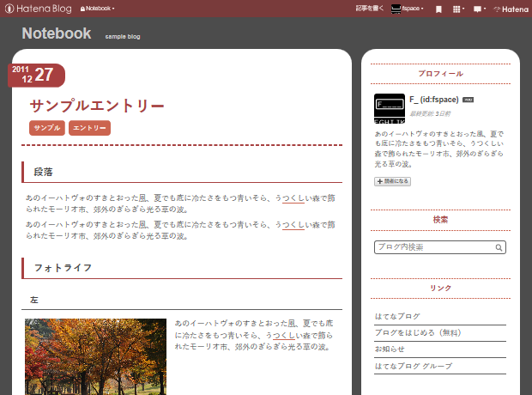The image size is (532, 395).
Task: Expand the Notebook blog dropdown
Action: 98,9
